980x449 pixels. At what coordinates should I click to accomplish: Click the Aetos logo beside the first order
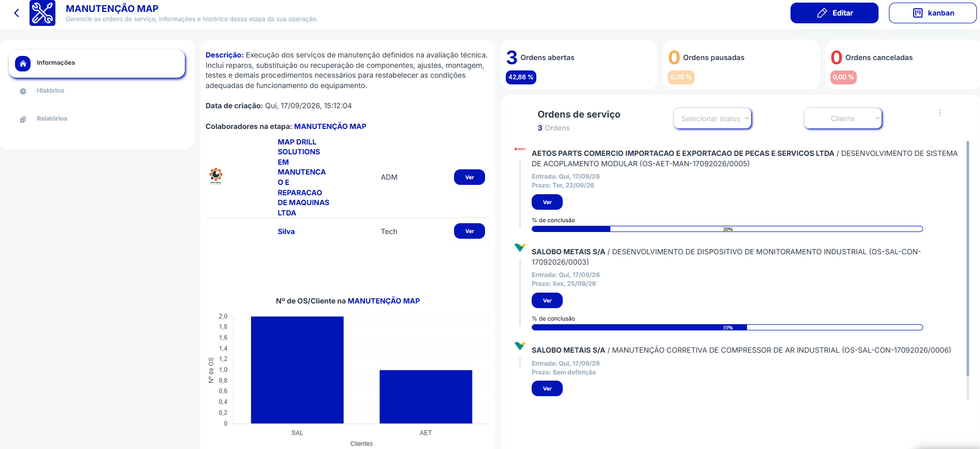(520, 149)
